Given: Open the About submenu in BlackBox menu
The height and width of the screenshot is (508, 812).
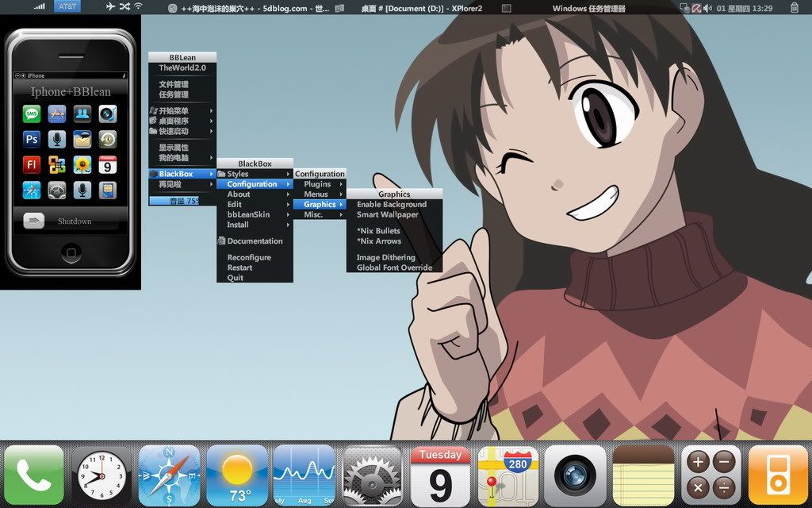Looking at the screenshot, I should pyautogui.click(x=255, y=194).
